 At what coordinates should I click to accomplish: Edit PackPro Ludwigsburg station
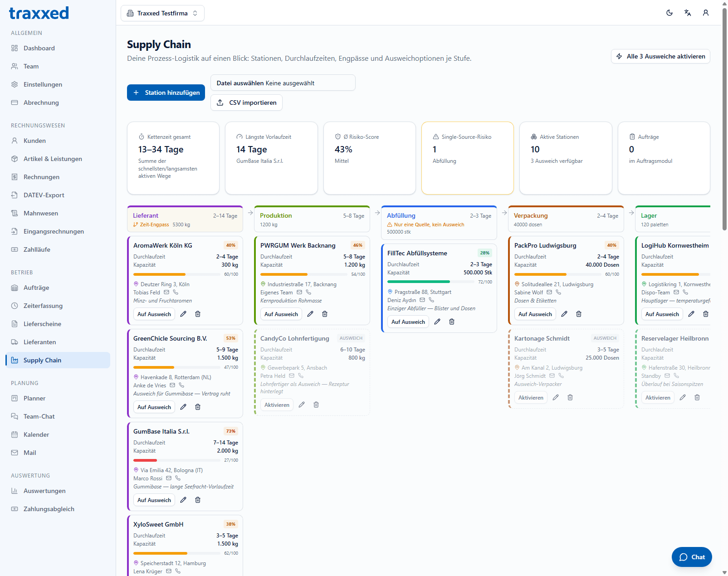point(564,314)
